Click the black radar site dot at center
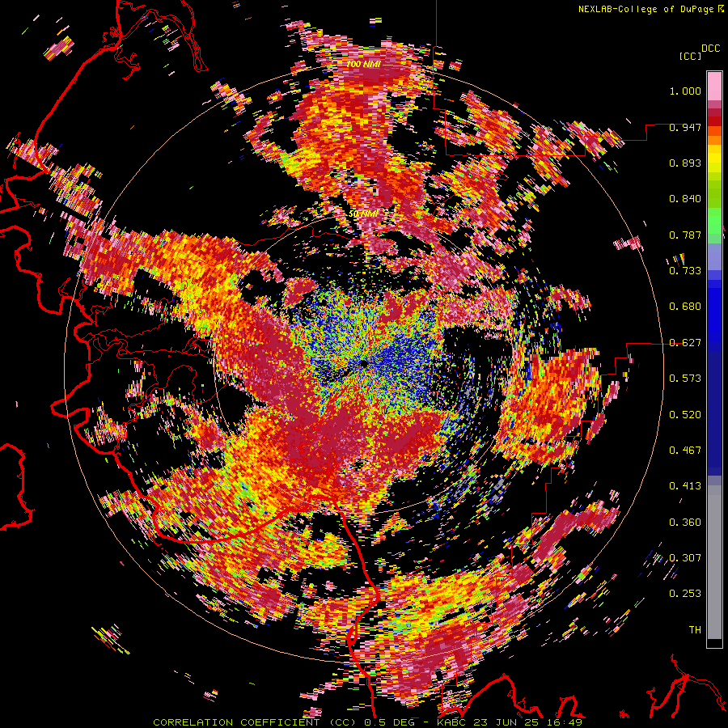 364,365
